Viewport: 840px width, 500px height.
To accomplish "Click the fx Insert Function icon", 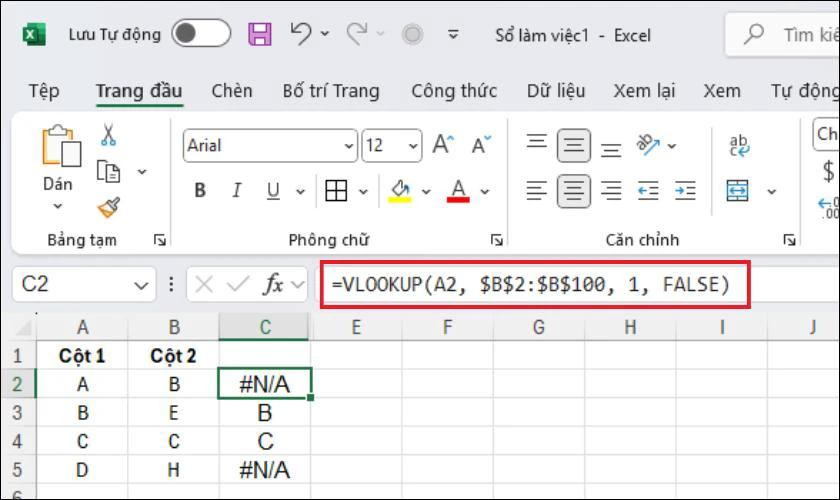I will click(273, 284).
